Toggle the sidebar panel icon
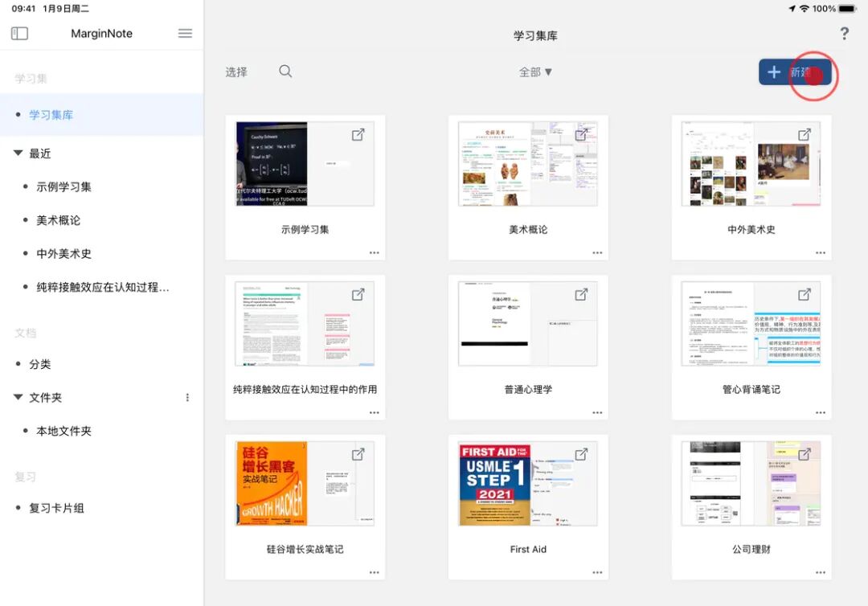 (x=19, y=33)
